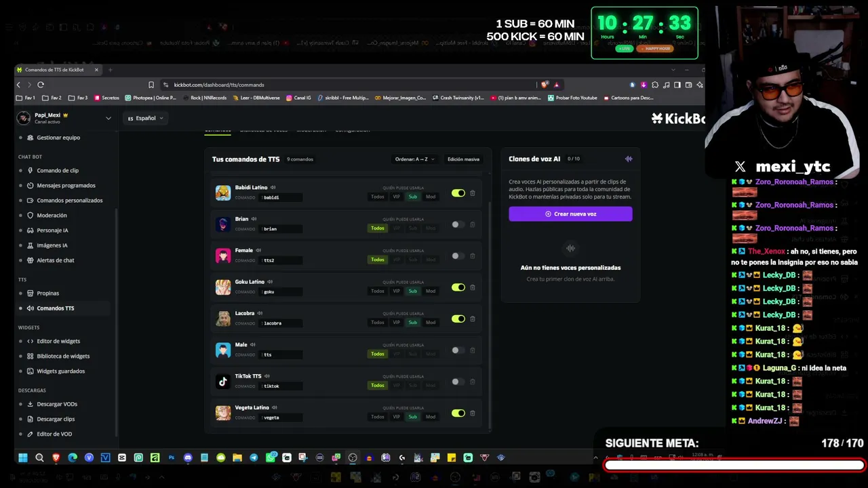Turn on the Female voice toggle

458,256
